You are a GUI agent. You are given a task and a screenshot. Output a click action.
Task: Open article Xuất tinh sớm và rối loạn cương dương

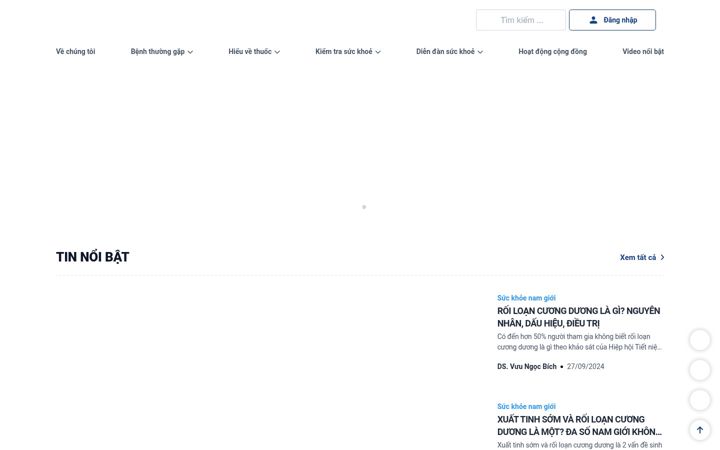click(579, 426)
